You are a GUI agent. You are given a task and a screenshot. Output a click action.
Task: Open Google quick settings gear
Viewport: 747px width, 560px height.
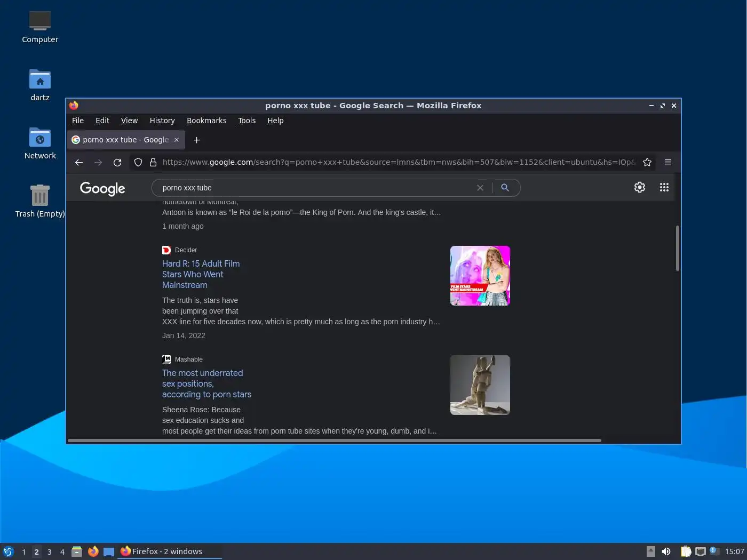[640, 187]
